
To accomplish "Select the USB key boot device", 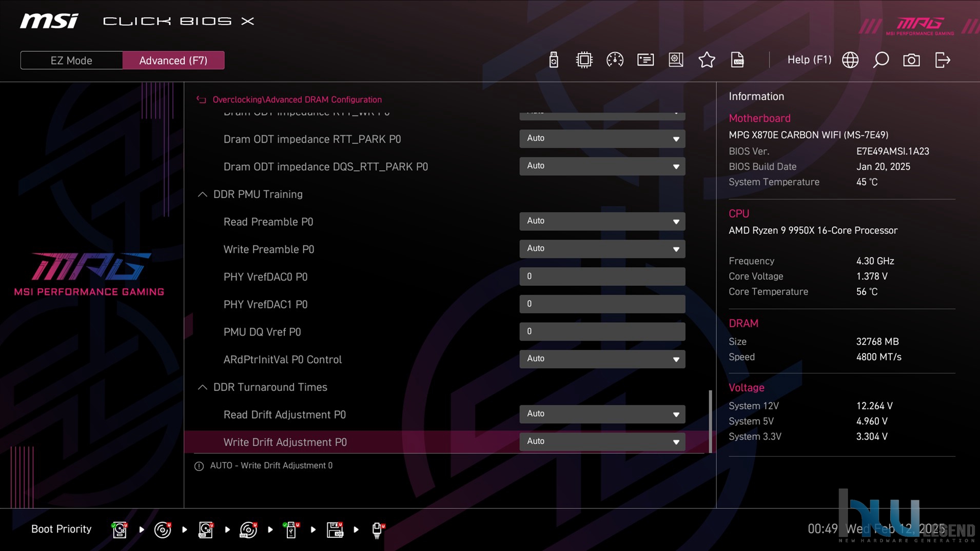I will [x=291, y=529].
